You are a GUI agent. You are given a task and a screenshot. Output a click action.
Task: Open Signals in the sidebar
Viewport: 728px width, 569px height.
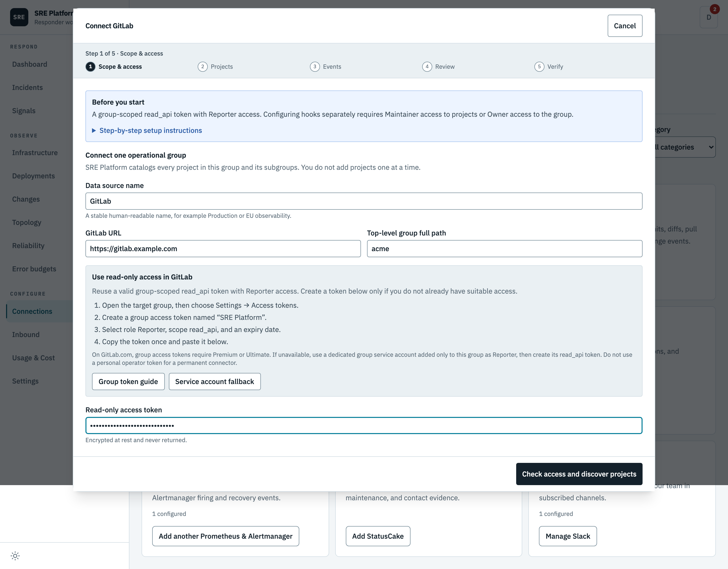pos(24,111)
